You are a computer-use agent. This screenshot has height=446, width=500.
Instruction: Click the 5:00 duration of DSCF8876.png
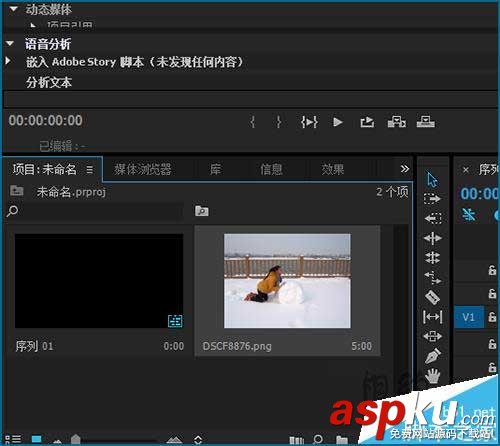coord(362,346)
